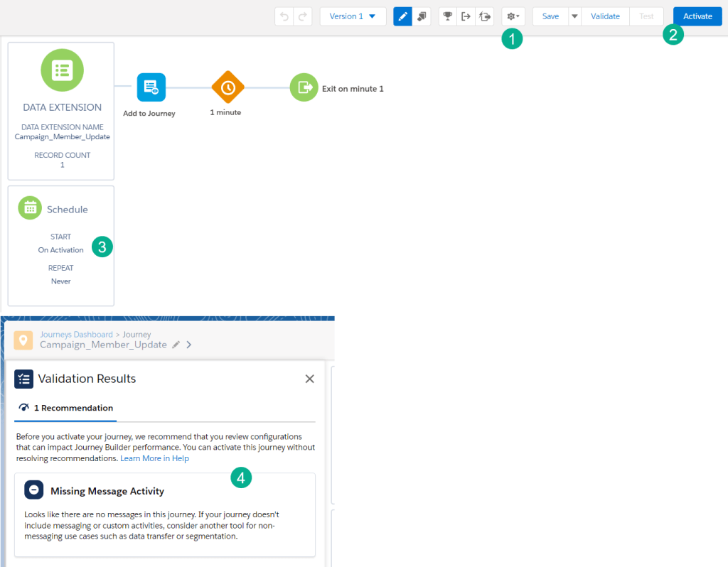Screen dimensions: 728x567
Task: Click the Add to Journey activity icon
Action: point(151,87)
